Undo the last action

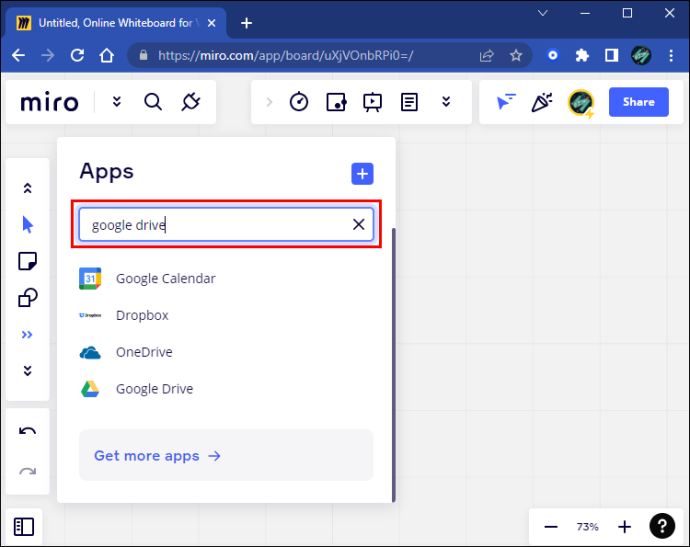coord(27,431)
